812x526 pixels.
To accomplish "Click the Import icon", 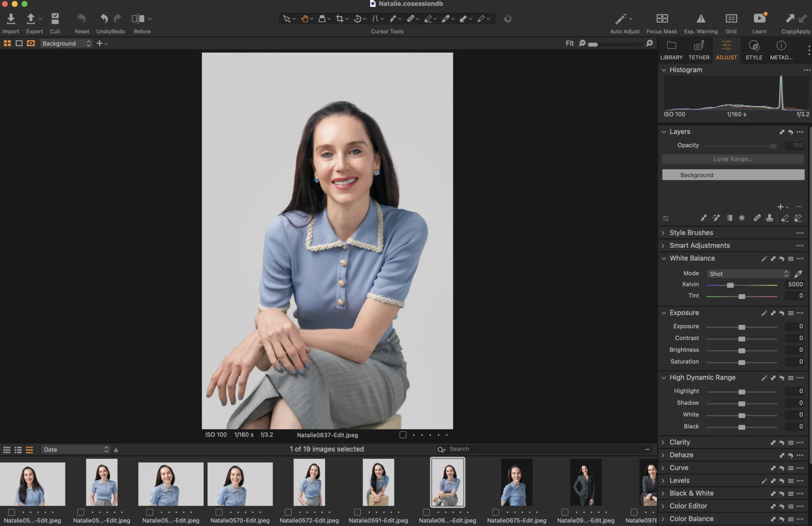I will pyautogui.click(x=11, y=19).
